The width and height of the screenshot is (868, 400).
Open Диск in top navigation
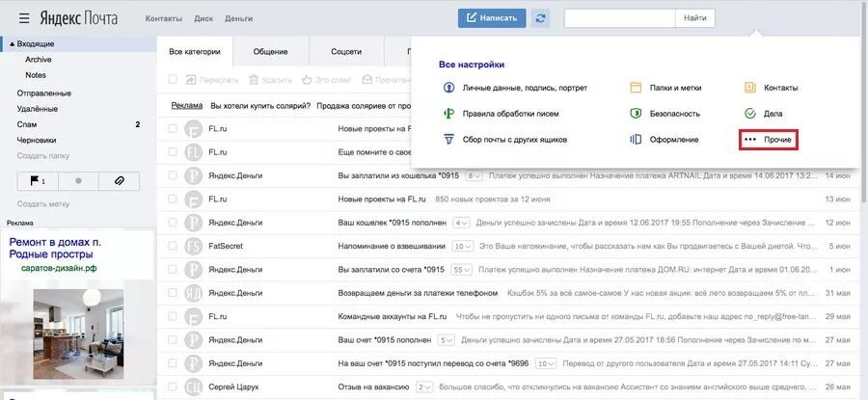point(203,18)
